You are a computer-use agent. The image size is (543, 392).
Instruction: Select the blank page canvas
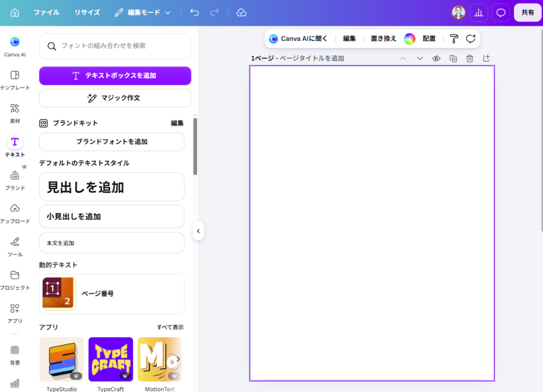372,223
